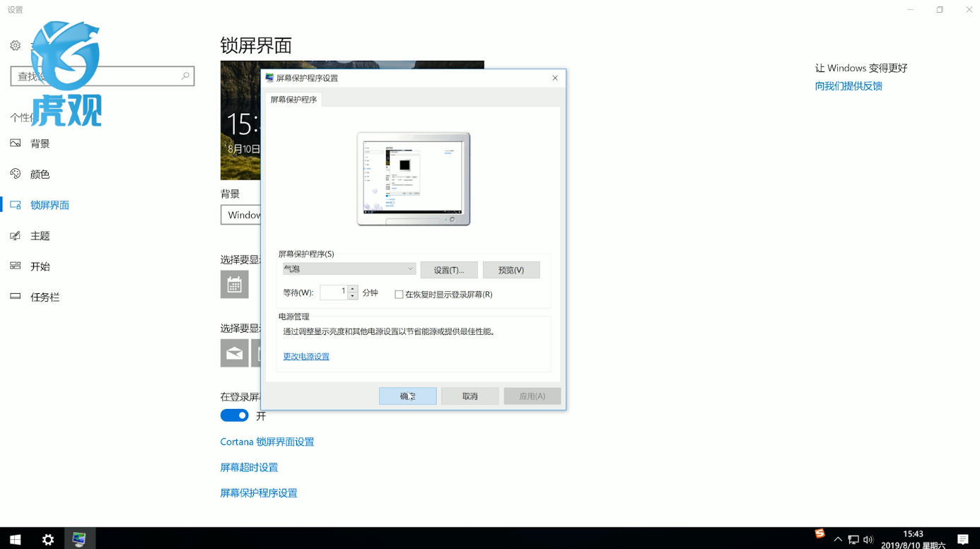Screen dimensions: 980x549
Task: Click the 应用(A) button
Action: (532, 396)
